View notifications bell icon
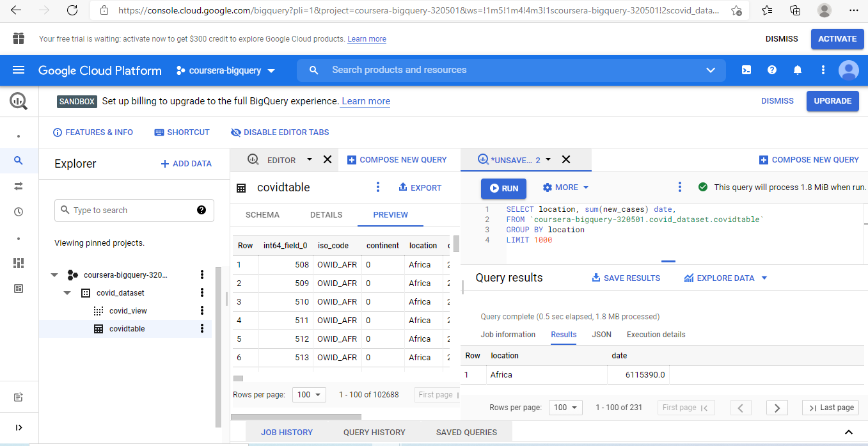Viewport: 868px width, 446px height. [x=798, y=70]
